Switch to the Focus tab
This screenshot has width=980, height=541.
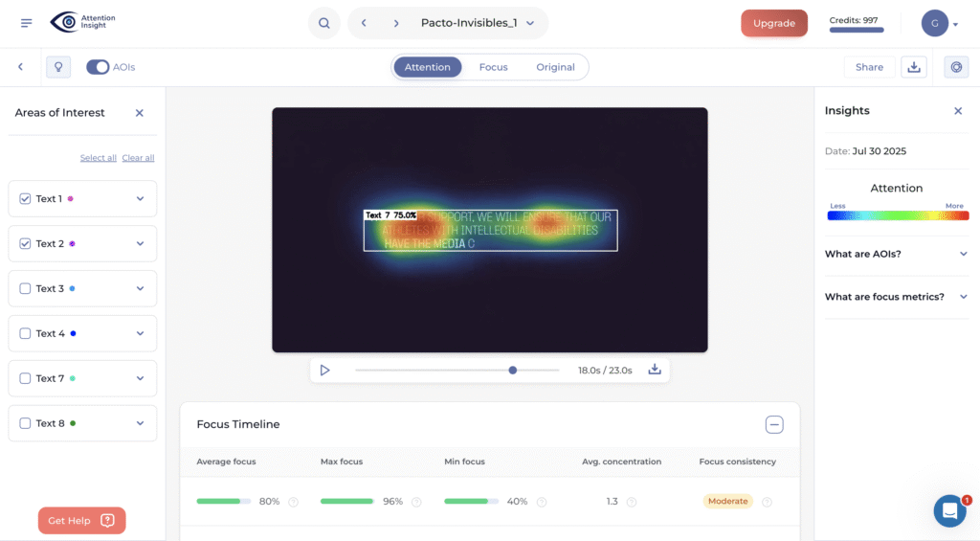tap(493, 67)
